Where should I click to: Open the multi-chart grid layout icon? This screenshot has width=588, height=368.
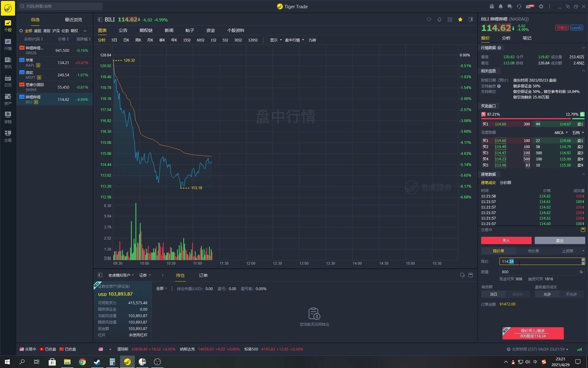(450, 20)
